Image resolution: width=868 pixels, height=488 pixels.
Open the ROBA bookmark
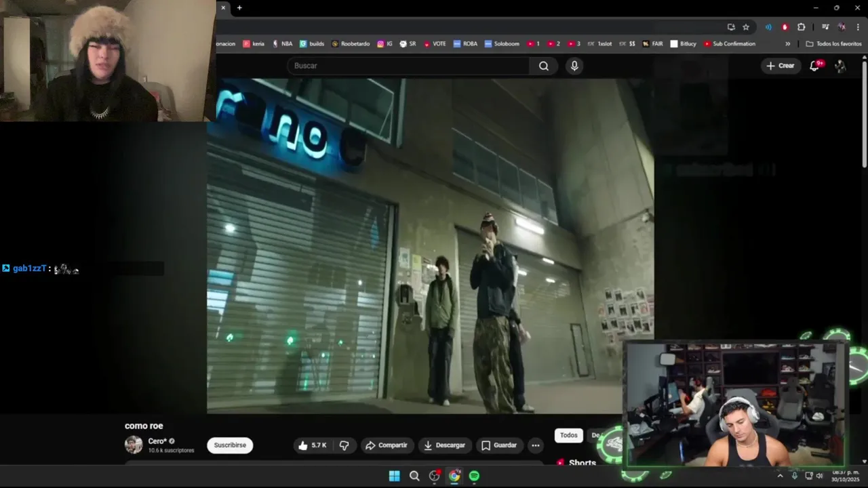[465, 43]
